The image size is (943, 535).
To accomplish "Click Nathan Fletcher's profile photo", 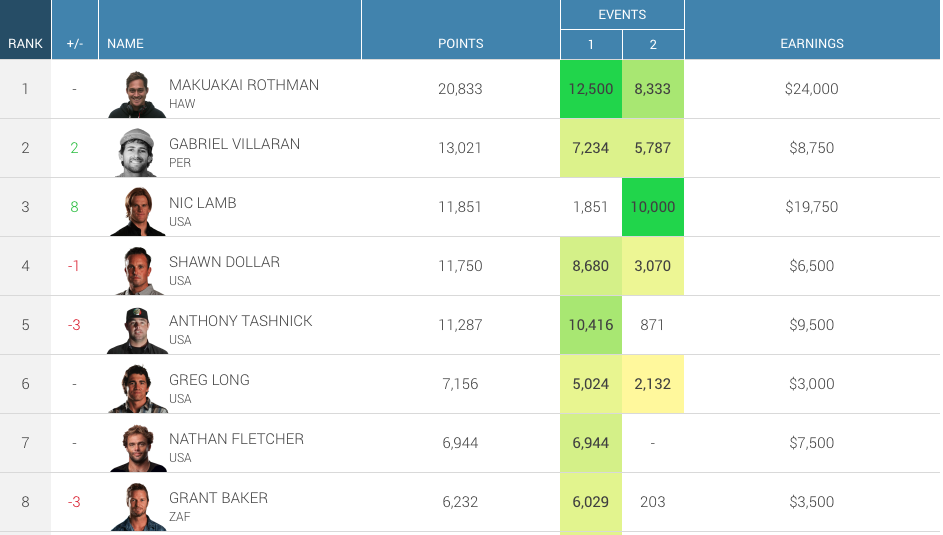I will tap(137, 448).
